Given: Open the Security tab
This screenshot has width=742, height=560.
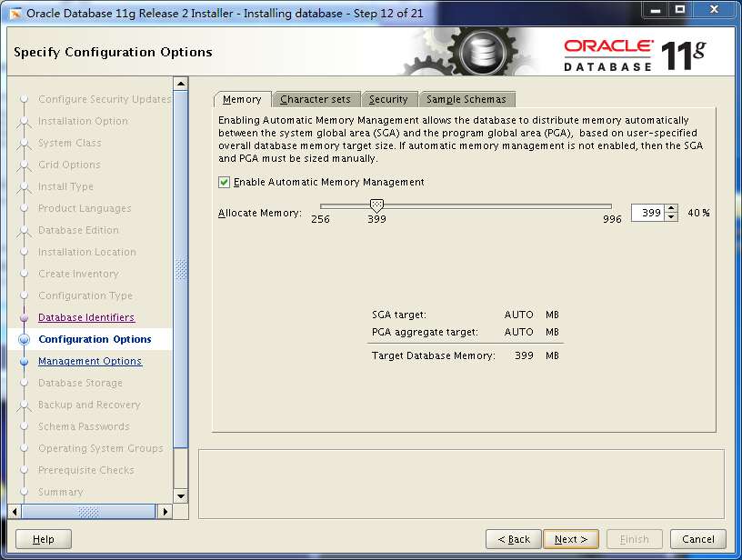Looking at the screenshot, I should [389, 99].
